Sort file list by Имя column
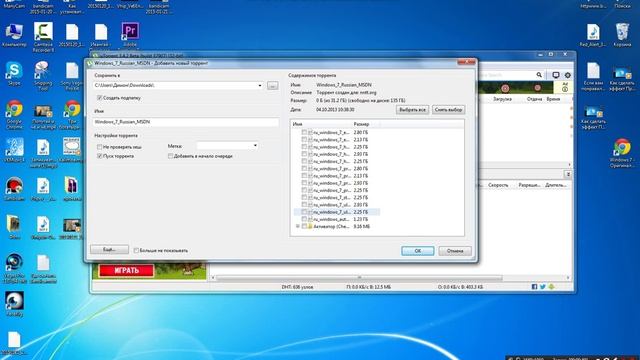 pyautogui.click(x=321, y=124)
